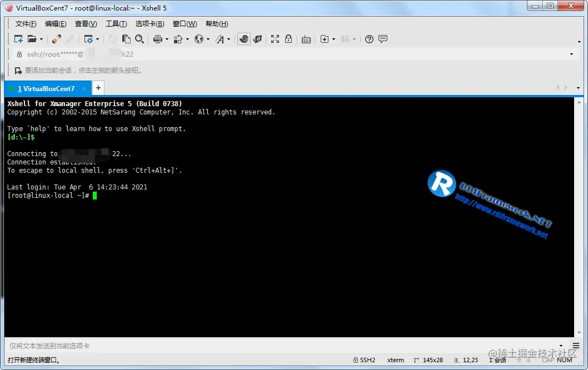Image resolution: width=588 pixels, height=370 pixels.
Task: Click the tab scroll left arrow
Action: coord(557,88)
